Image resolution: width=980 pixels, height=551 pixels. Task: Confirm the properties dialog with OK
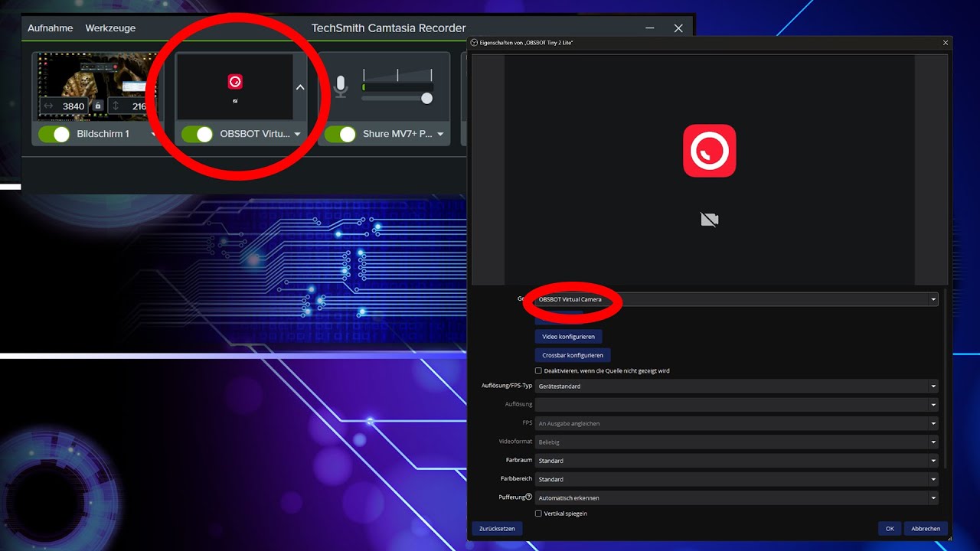[890, 529]
